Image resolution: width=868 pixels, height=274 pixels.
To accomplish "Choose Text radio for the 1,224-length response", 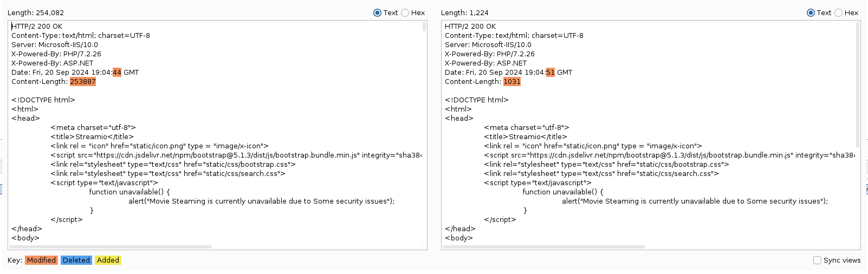I will point(811,13).
